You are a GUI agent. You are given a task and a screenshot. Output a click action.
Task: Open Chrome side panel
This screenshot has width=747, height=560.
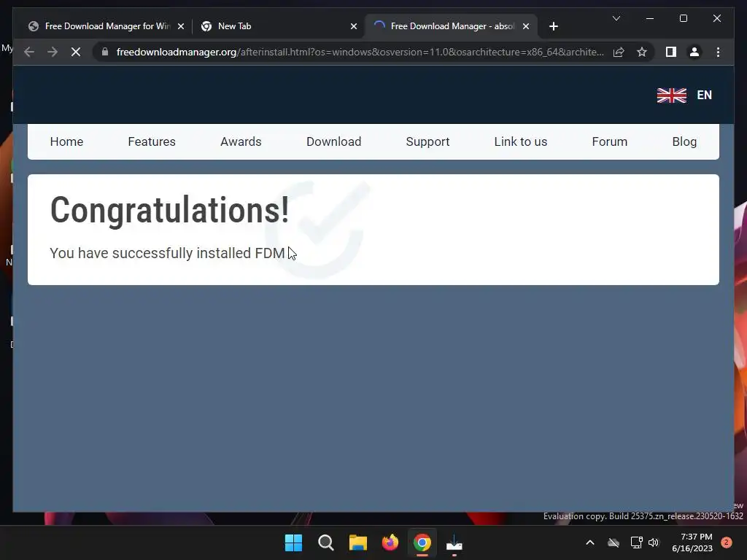click(671, 52)
